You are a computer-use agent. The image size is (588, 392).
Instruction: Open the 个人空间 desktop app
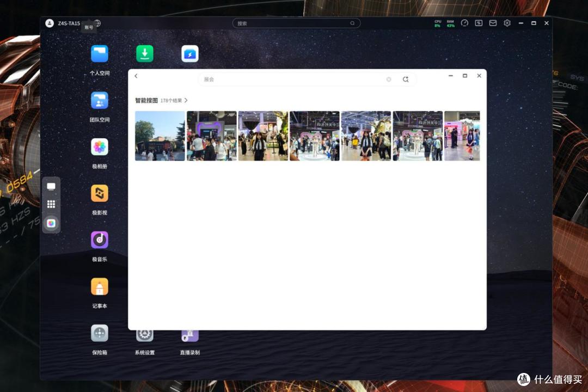tap(100, 54)
